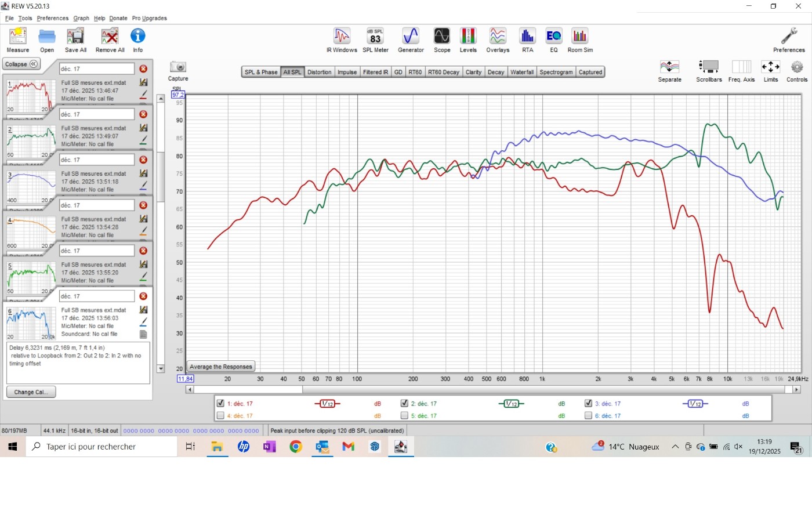The height and width of the screenshot is (518, 812).
Task: Collapse the measurements panel
Action: pyautogui.click(x=21, y=64)
